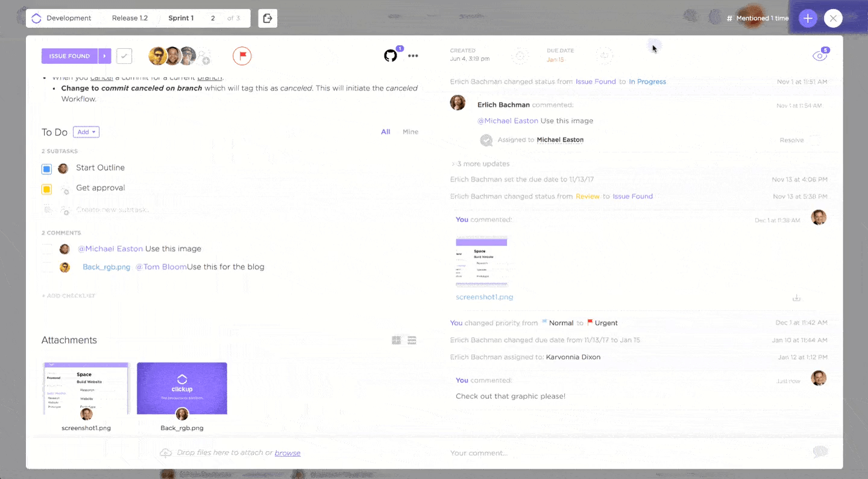Image resolution: width=868 pixels, height=479 pixels.
Task: Open the status arrow next to Issue Found
Action: click(104, 56)
